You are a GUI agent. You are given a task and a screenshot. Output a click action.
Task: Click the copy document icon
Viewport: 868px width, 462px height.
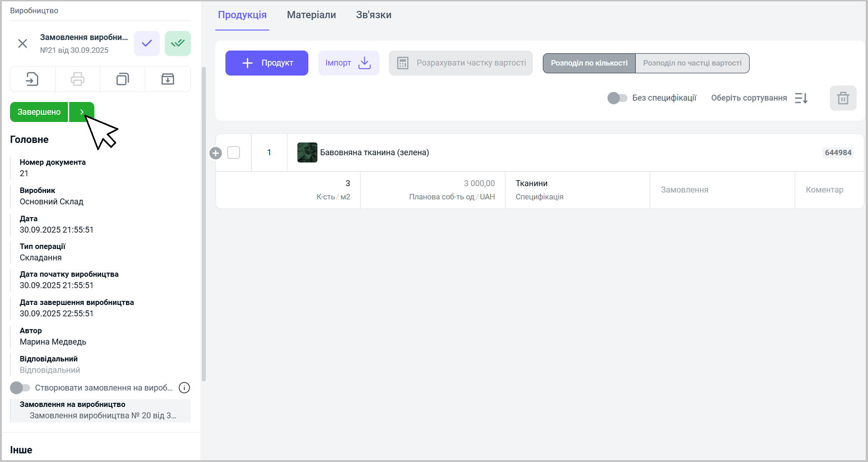(123, 79)
